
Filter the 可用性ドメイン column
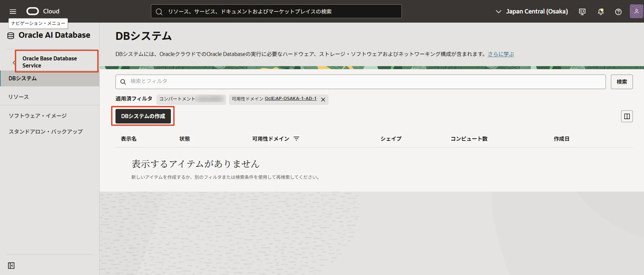click(297, 139)
